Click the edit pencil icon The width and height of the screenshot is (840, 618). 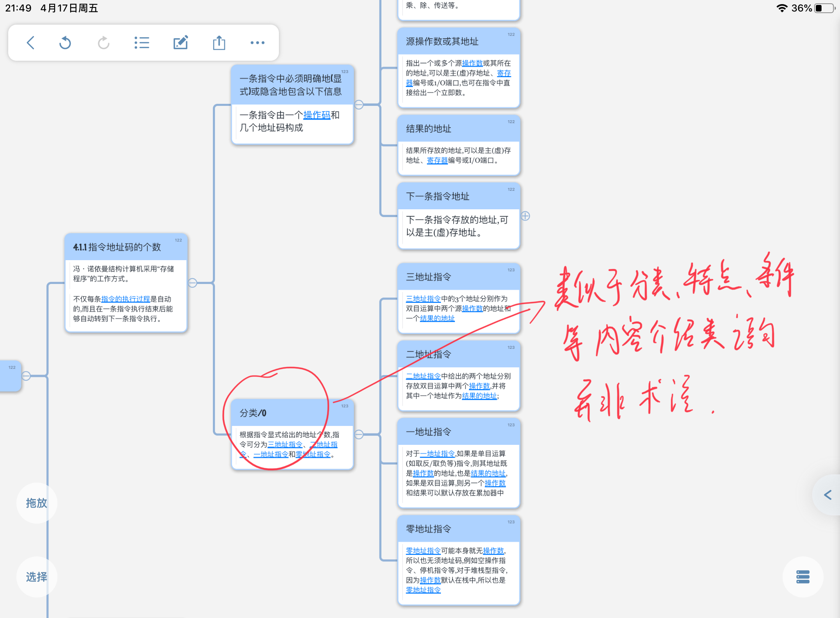point(180,43)
